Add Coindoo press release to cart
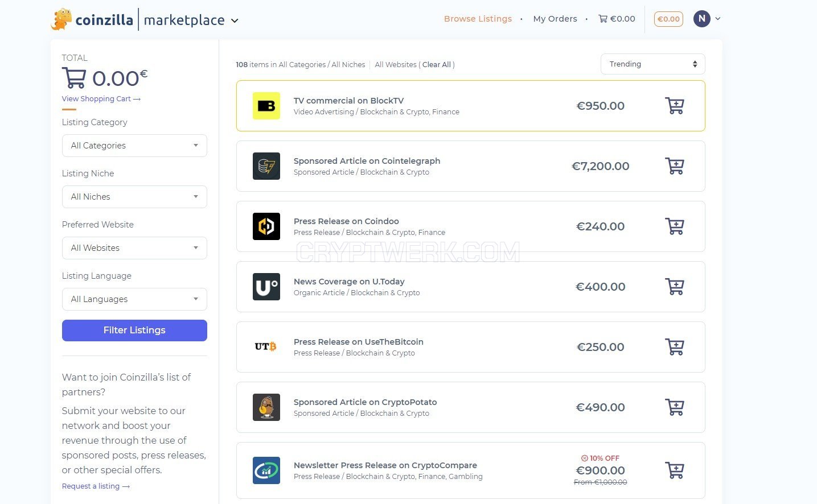Viewport: 817px width, 504px height. tap(675, 226)
